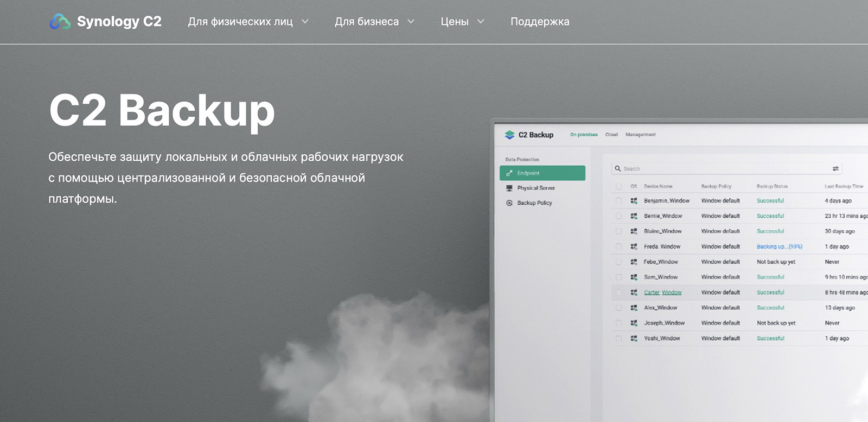Open the Для бизнеса menu
Screen dimensions: 868x422
[367, 22]
